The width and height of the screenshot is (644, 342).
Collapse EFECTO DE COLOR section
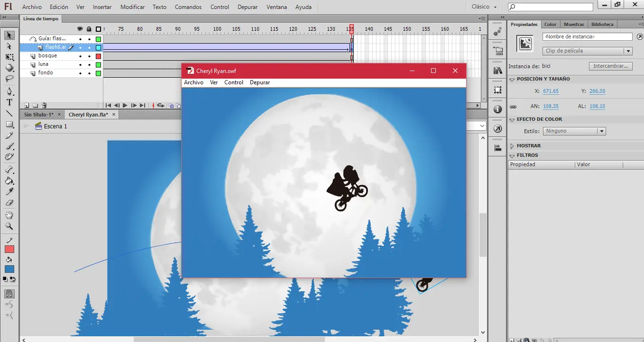coord(512,119)
